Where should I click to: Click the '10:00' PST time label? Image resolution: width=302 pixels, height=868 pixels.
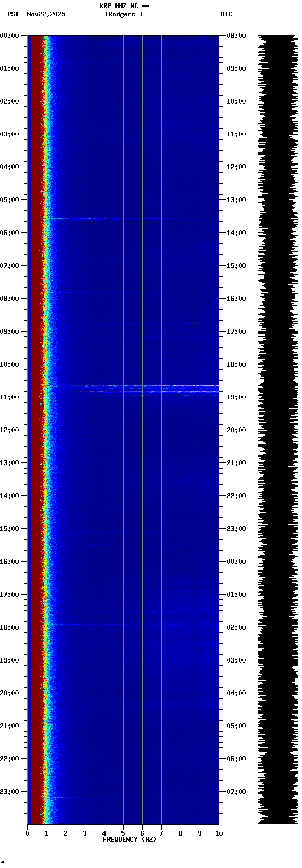click(9, 364)
